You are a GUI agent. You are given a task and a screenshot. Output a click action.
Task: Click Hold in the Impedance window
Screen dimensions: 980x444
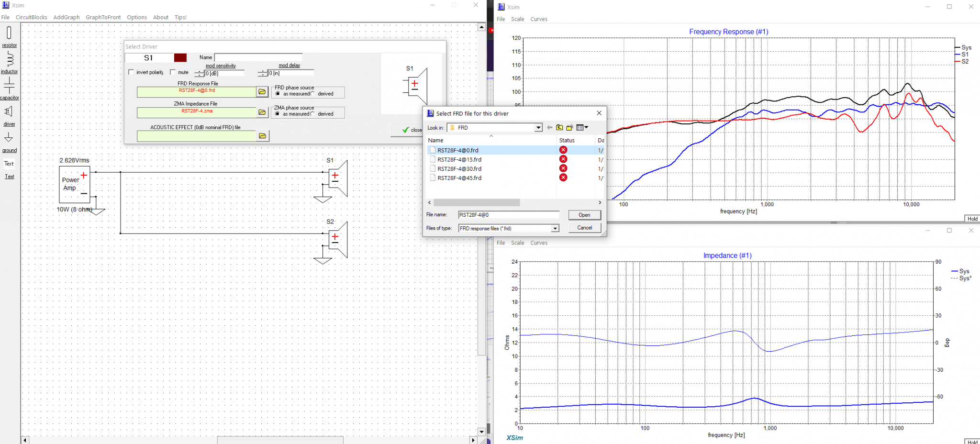pos(972,442)
